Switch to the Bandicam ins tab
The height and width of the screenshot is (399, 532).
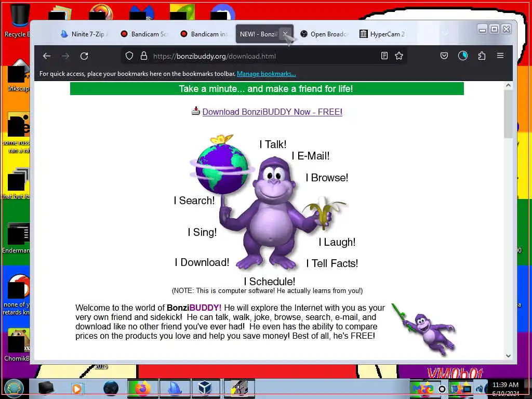point(204,34)
